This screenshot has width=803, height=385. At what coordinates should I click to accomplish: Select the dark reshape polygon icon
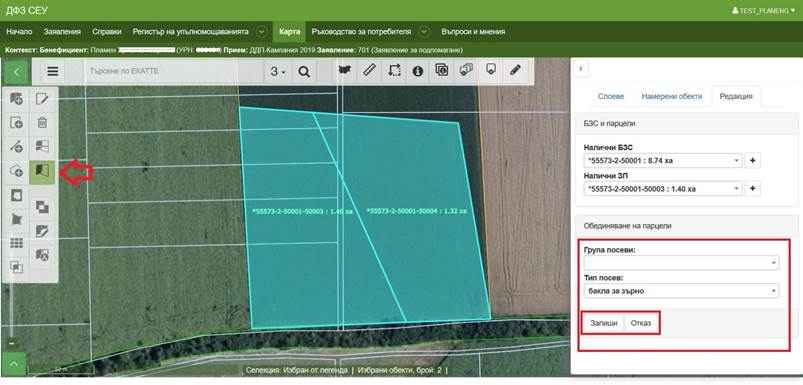pyautogui.click(x=16, y=219)
